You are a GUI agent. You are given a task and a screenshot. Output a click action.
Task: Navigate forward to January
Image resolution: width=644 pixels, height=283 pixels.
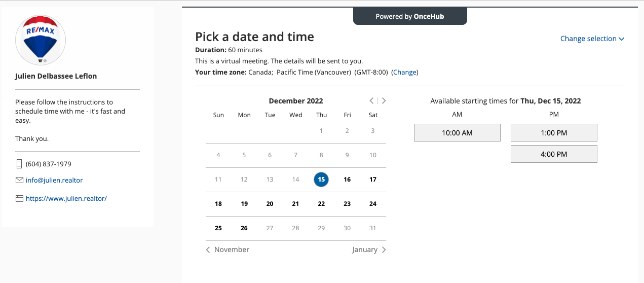point(369,250)
